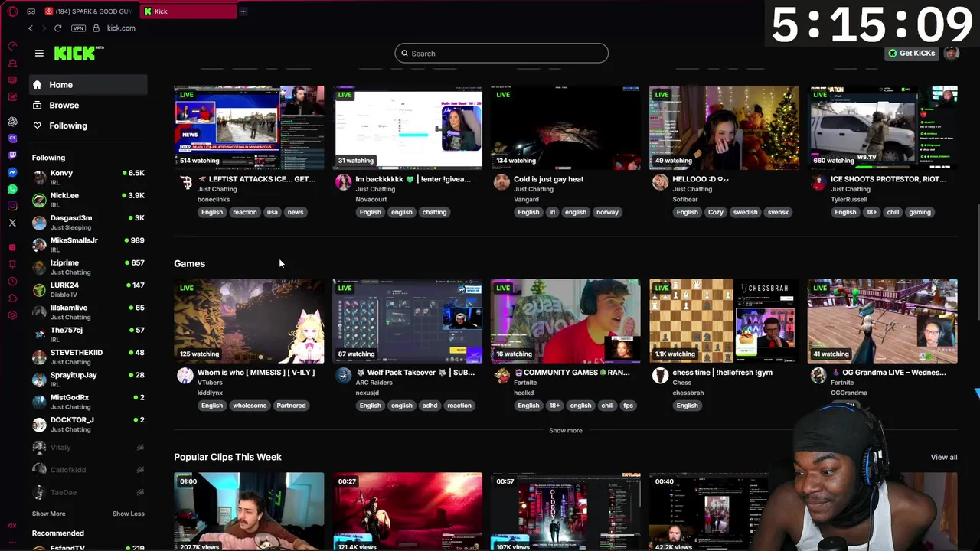Click the gaming tag under TylerRussell
980x551 pixels.
[920, 212]
